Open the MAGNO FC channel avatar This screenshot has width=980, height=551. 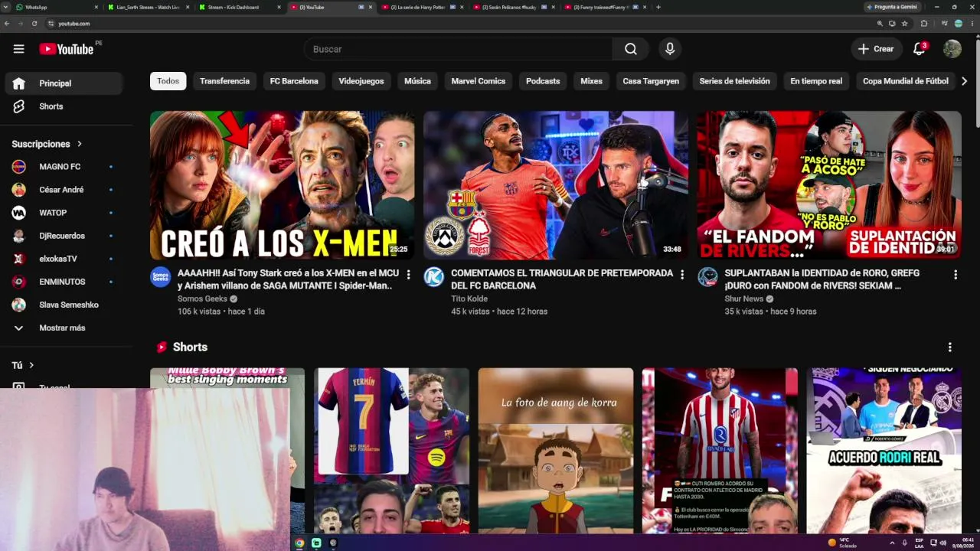[19, 167]
